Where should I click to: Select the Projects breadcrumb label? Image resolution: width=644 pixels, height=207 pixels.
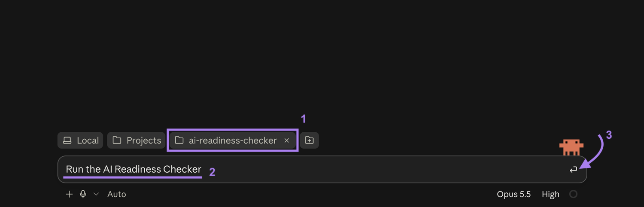[x=144, y=140]
